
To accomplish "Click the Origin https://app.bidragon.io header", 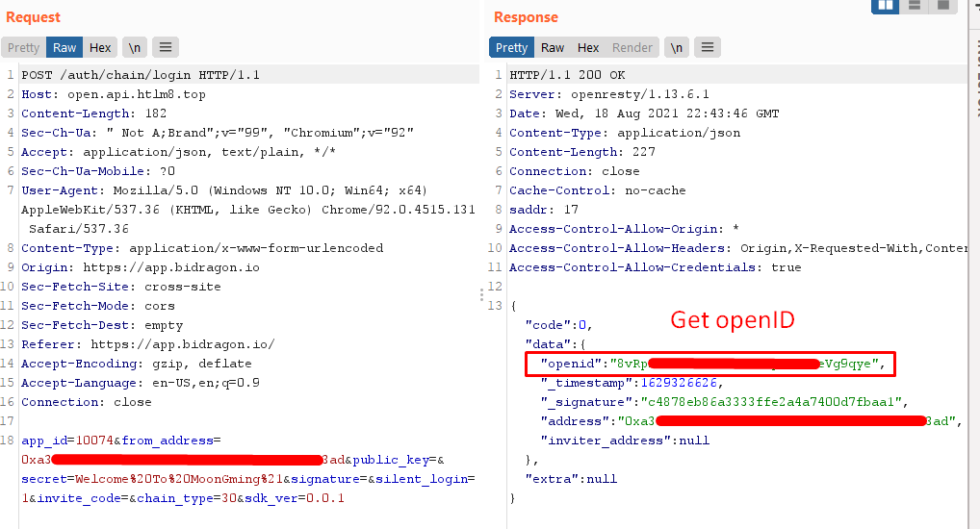I will pyautogui.click(x=140, y=267).
